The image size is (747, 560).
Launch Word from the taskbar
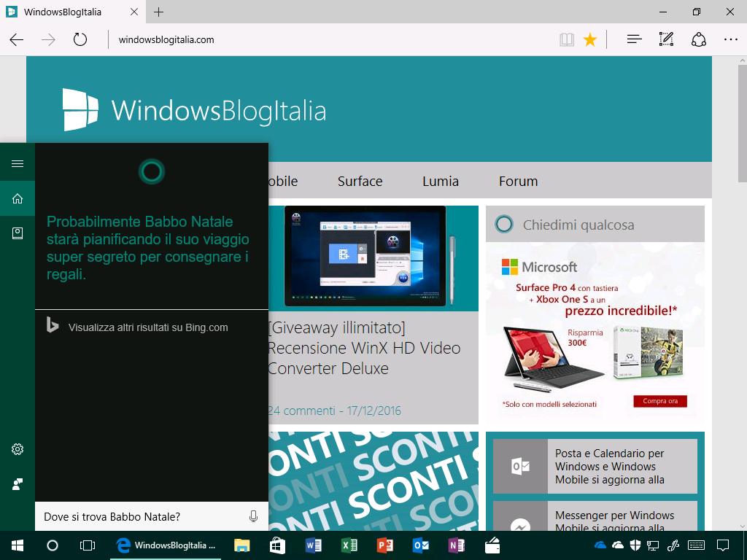[x=313, y=545]
